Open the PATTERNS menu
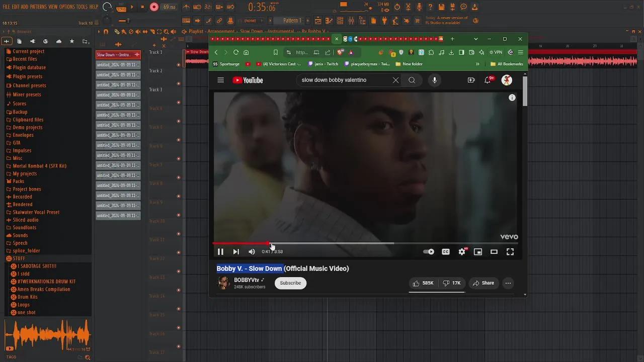Viewport: 644px width, 362px height. coord(38,7)
